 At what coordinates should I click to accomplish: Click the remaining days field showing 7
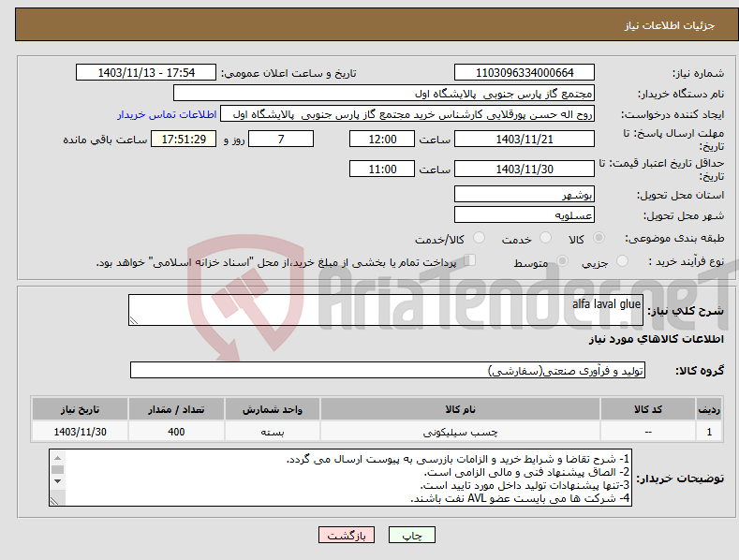(281, 139)
